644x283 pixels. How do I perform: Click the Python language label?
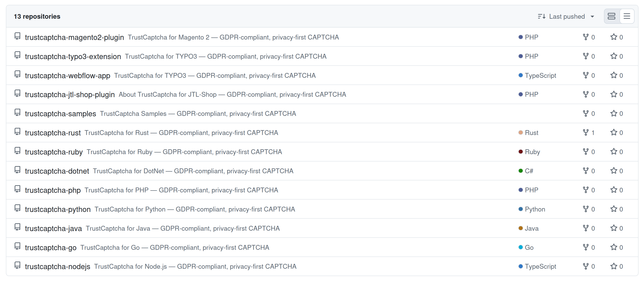(x=535, y=209)
